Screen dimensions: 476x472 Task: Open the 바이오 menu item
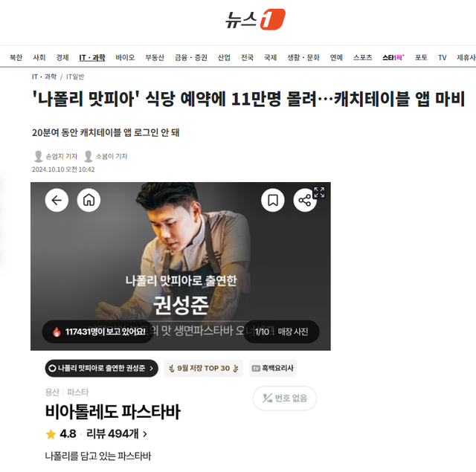click(x=125, y=57)
